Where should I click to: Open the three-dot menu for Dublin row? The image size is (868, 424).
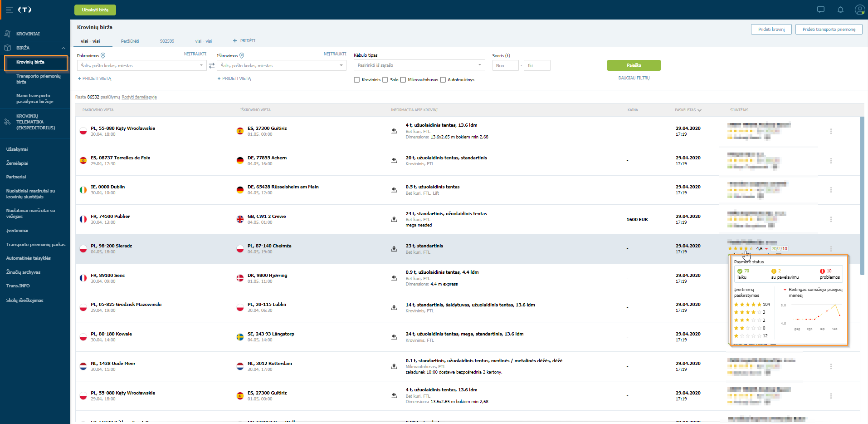831,190
